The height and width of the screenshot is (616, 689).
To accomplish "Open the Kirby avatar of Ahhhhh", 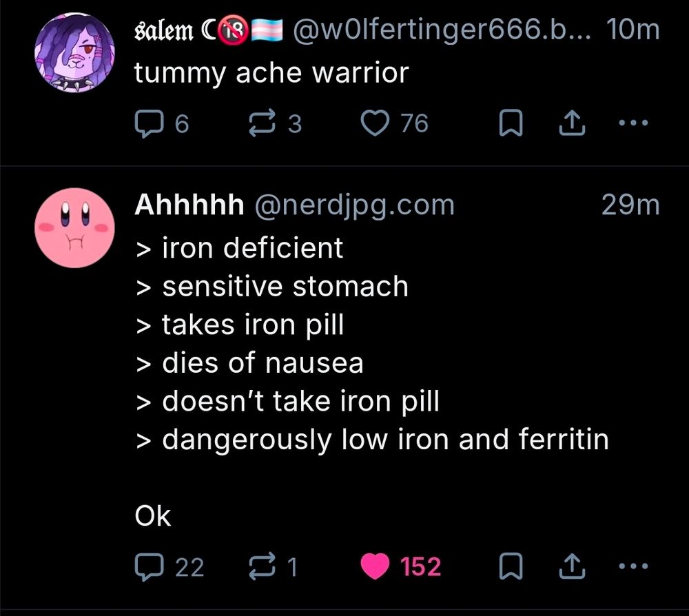I will point(74,227).
